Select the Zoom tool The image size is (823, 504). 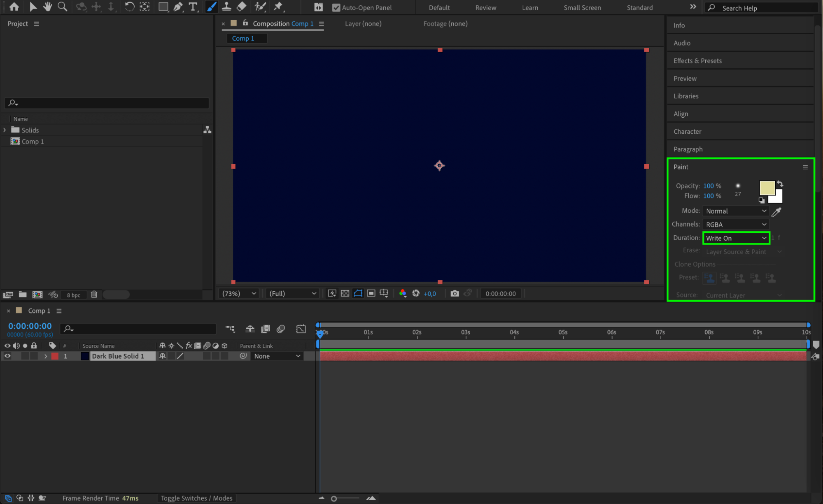[x=62, y=7]
